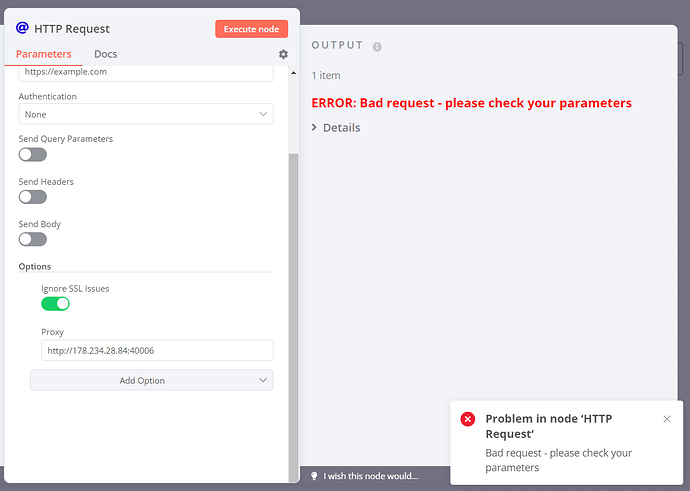Enable Send Query Parameters toggle
Image resolution: width=690 pixels, height=491 pixels.
point(33,154)
